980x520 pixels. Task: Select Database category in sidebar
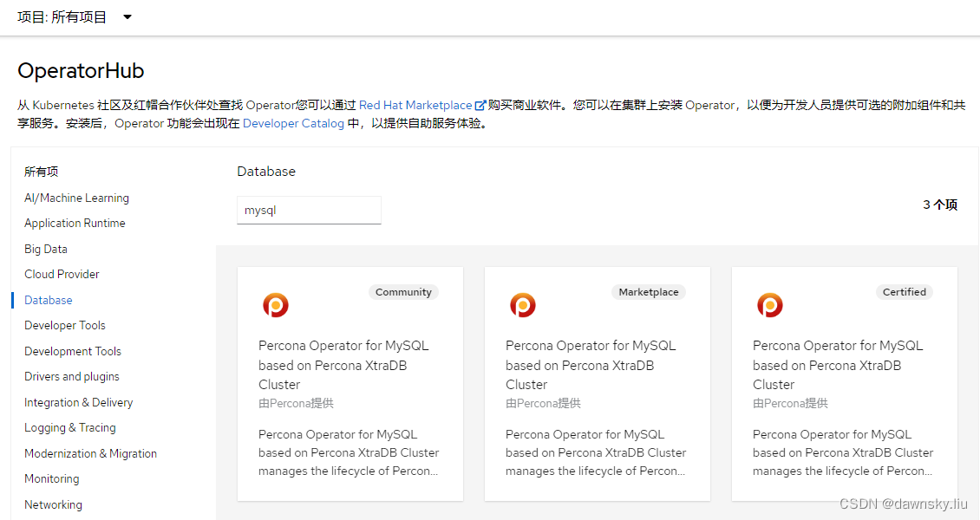coord(48,300)
